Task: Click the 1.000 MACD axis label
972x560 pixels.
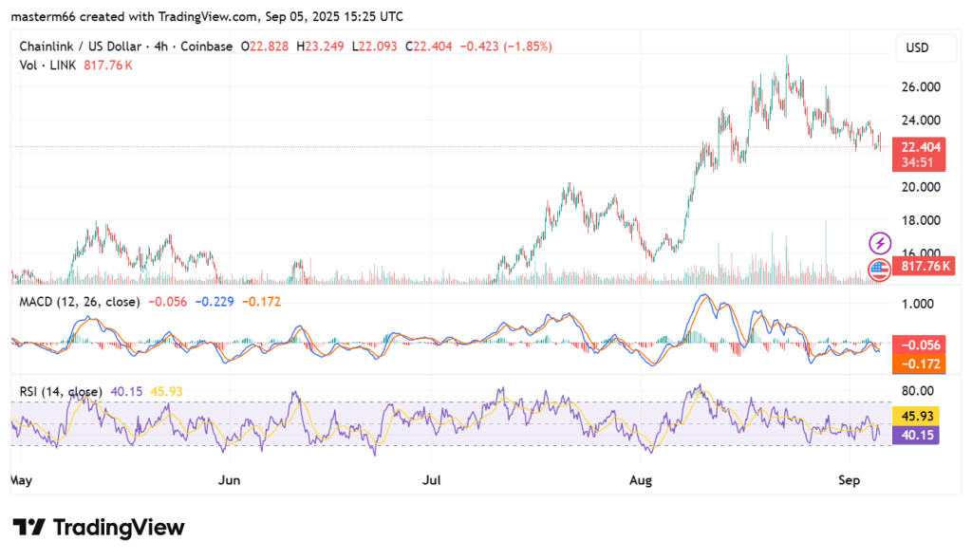Action: point(918,304)
